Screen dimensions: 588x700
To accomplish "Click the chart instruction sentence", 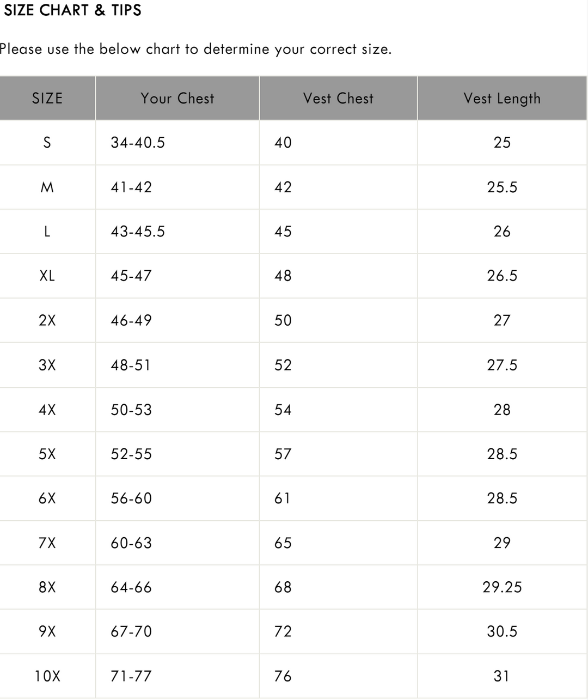I will point(195,50).
